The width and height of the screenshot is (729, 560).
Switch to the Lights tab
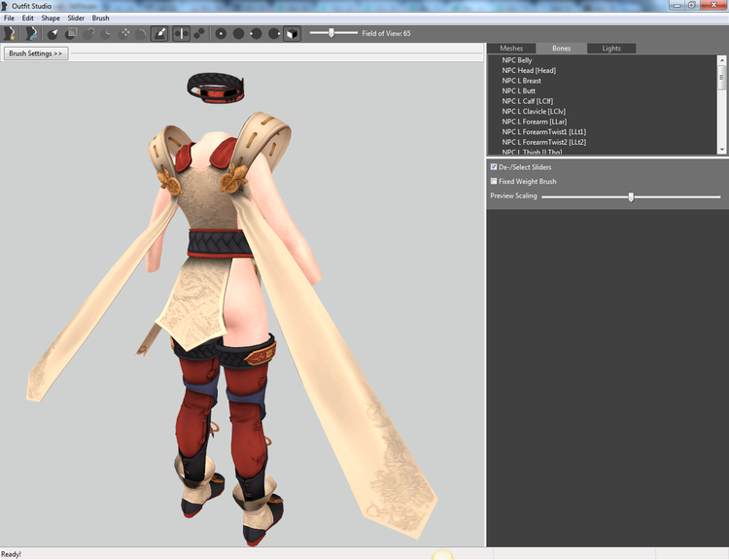[611, 49]
